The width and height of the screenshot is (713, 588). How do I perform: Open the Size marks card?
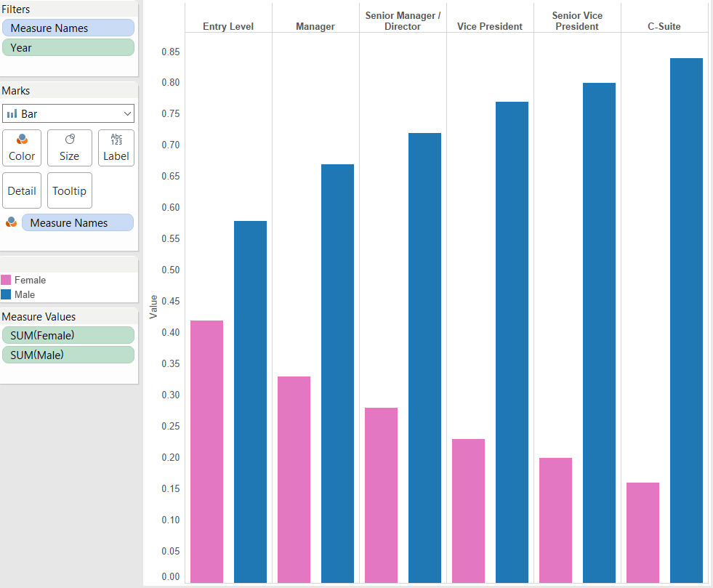[70, 148]
